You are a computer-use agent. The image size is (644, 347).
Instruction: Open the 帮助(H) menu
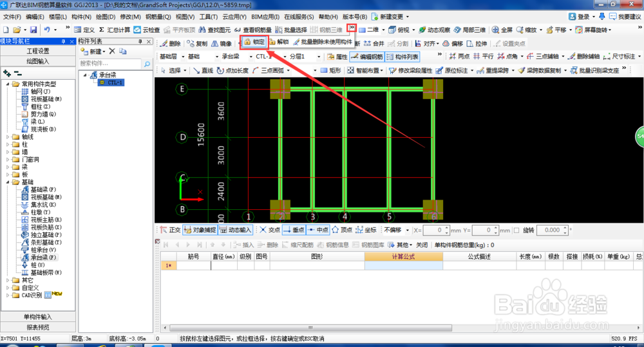[x=328, y=17]
